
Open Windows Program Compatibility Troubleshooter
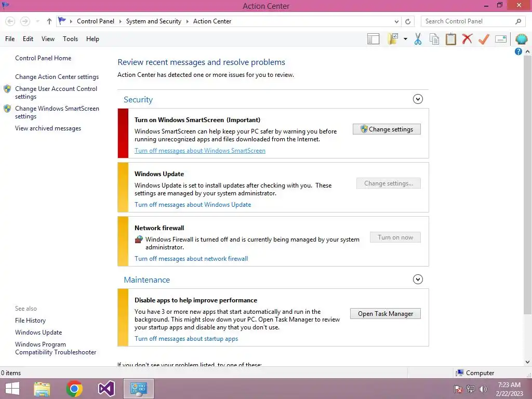point(55,348)
